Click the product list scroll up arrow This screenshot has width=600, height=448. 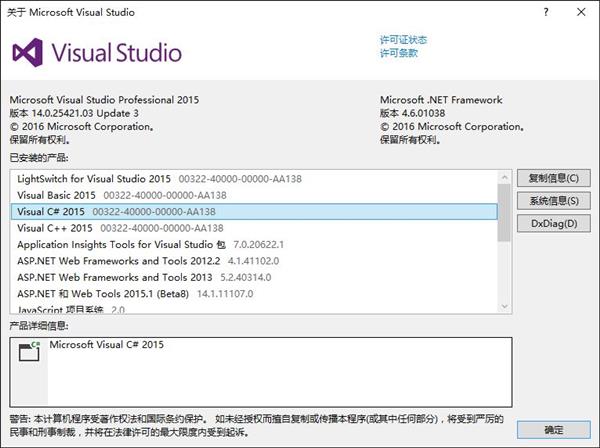505,177
